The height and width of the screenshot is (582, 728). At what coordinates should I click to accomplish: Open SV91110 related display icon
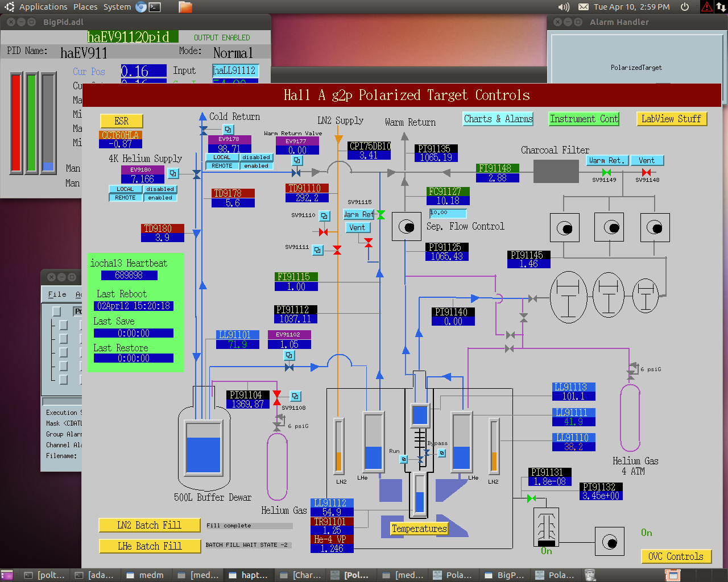(x=324, y=216)
